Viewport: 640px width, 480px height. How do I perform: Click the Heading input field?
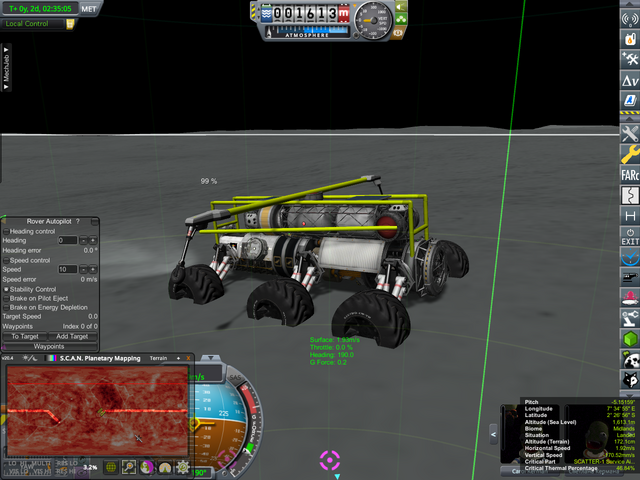tap(67, 240)
